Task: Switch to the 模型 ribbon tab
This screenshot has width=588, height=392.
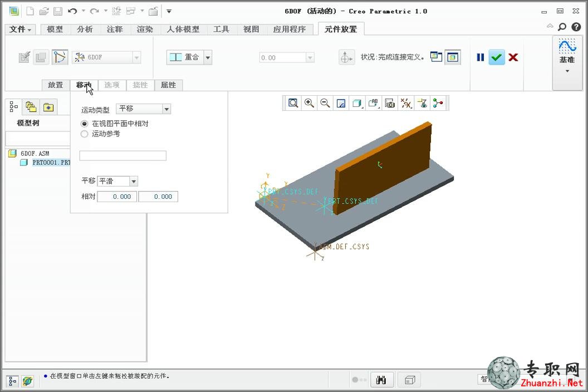Action: (x=55, y=30)
